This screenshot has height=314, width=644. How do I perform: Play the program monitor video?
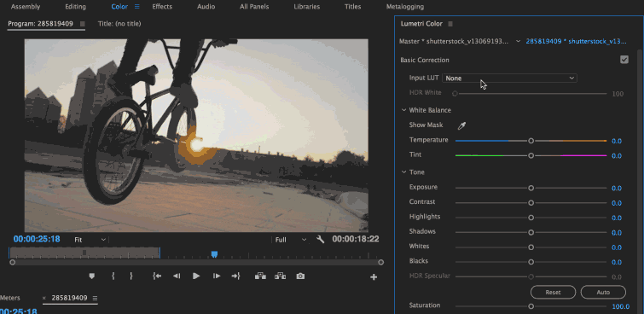(196, 276)
